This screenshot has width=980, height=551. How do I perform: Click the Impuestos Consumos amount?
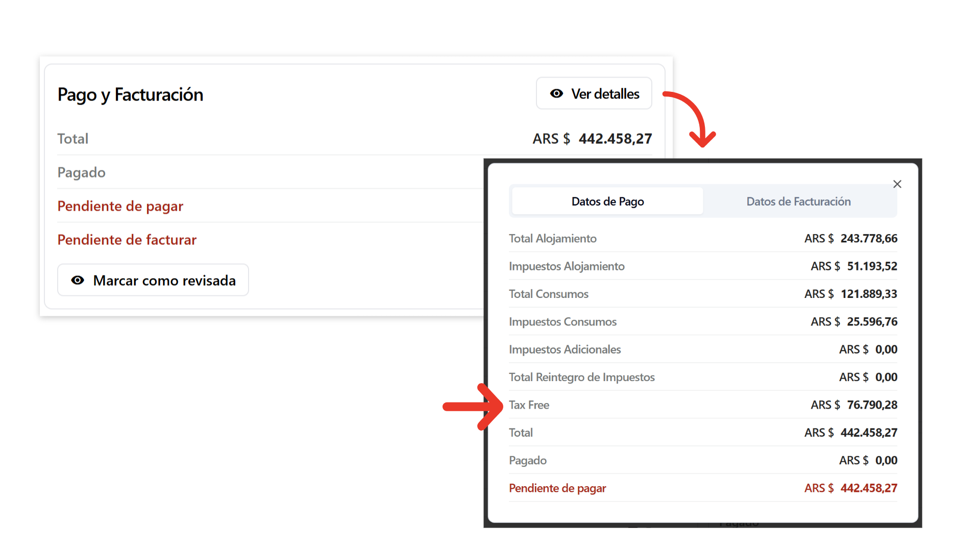[872, 322]
